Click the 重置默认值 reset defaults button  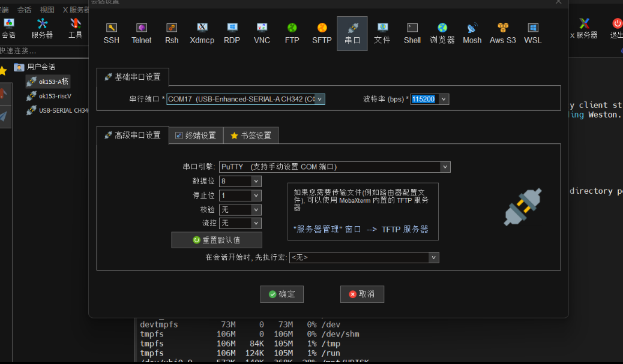(x=217, y=240)
